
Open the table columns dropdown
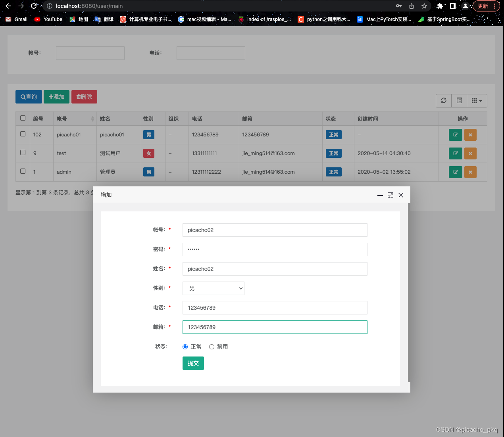[477, 101]
